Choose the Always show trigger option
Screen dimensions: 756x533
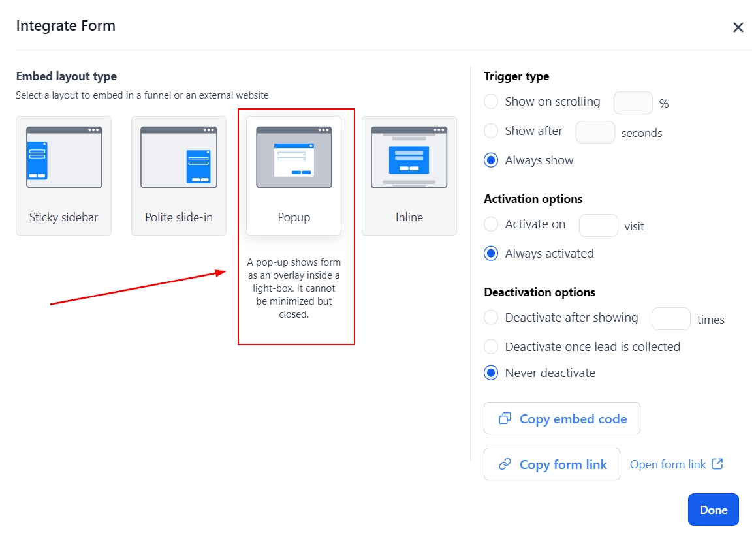click(x=491, y=160)
